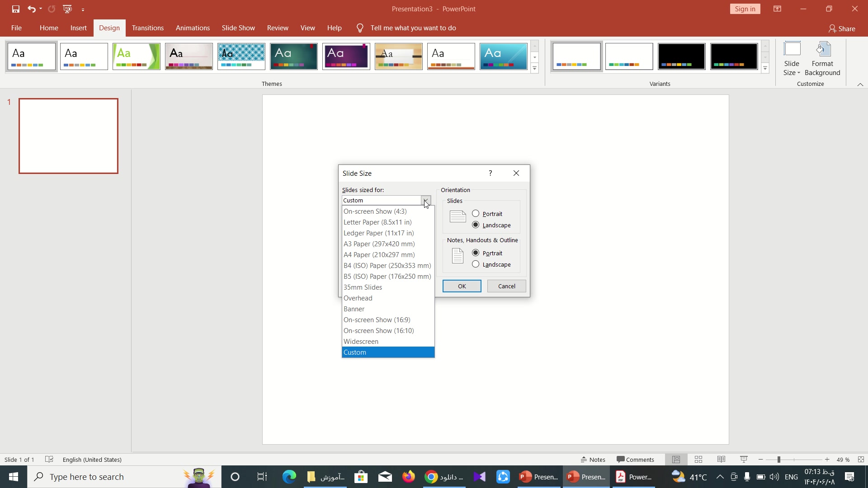Click Cancel in Slide Size dialog

point(506,286)
